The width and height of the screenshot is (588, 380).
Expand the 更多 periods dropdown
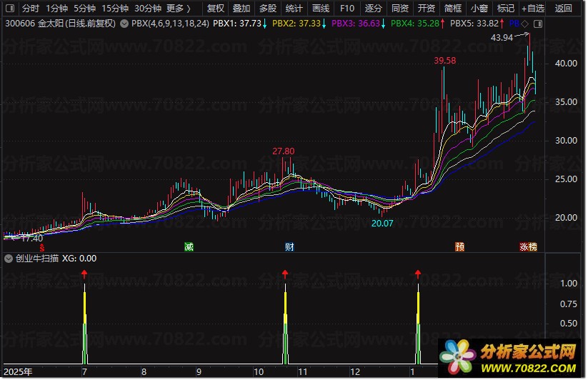pos(179,9)
